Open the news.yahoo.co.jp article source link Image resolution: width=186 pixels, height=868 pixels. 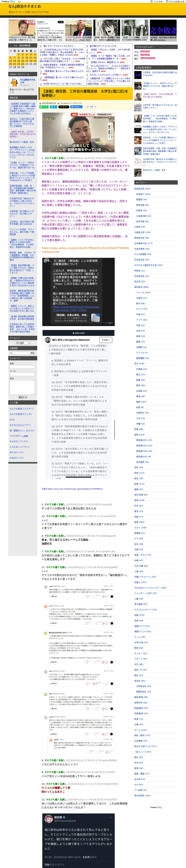[85, 250]
